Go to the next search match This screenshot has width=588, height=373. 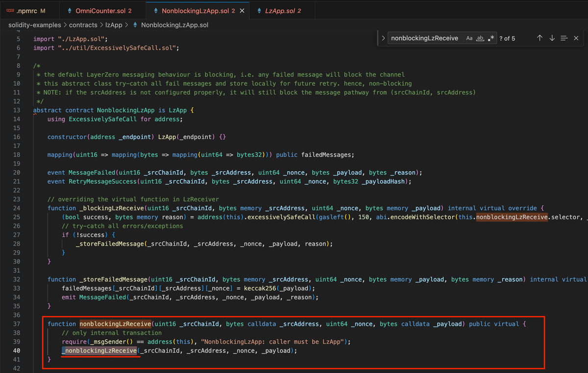[552, 38]
